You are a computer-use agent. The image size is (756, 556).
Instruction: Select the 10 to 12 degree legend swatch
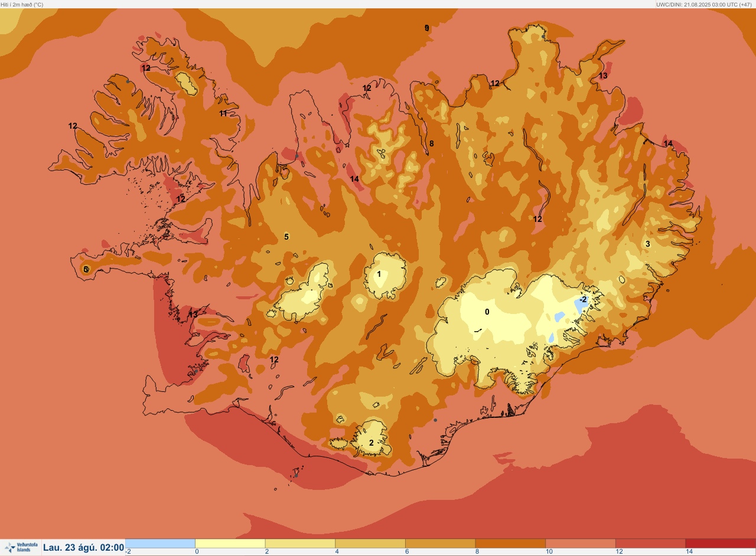tap(580, 544)
